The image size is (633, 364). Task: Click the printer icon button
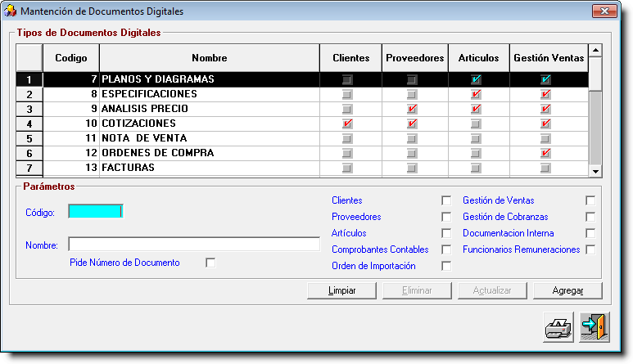coord(558,328)
